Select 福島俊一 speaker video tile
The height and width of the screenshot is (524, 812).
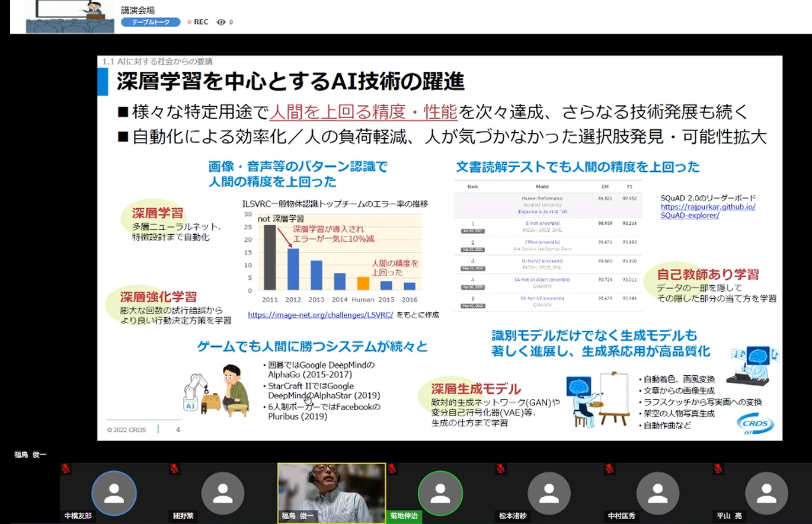pyautogui.click(x=331, y=492)
